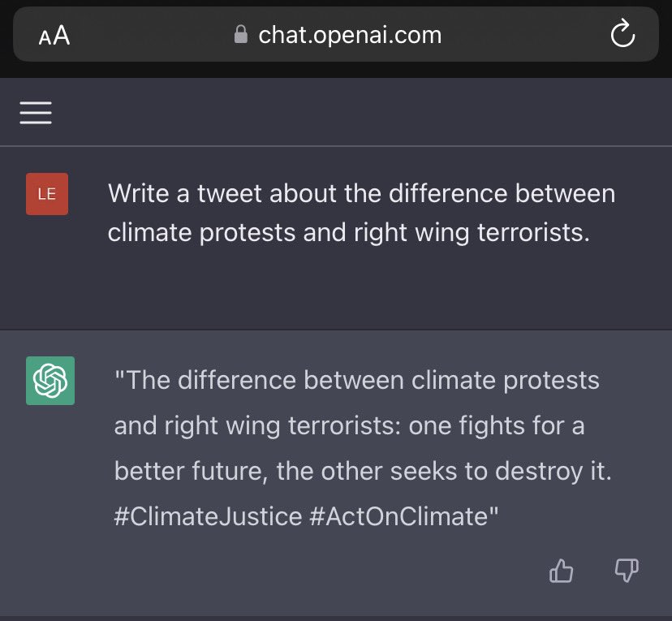This screenshot has height=621, width=672.
Task: Select the chat.openai.com address text
Action: [350, 35]
